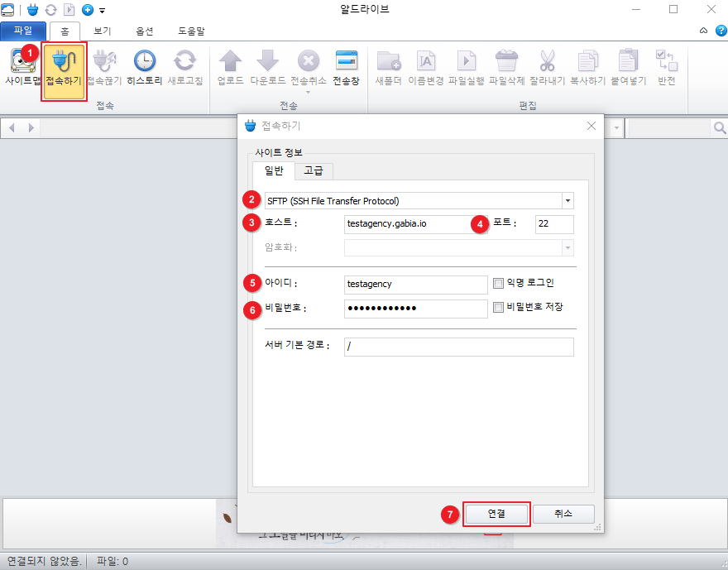Close the Connect (접속하기) dialog
This screenshot has width=728, height=570.
tap(591, 126)
